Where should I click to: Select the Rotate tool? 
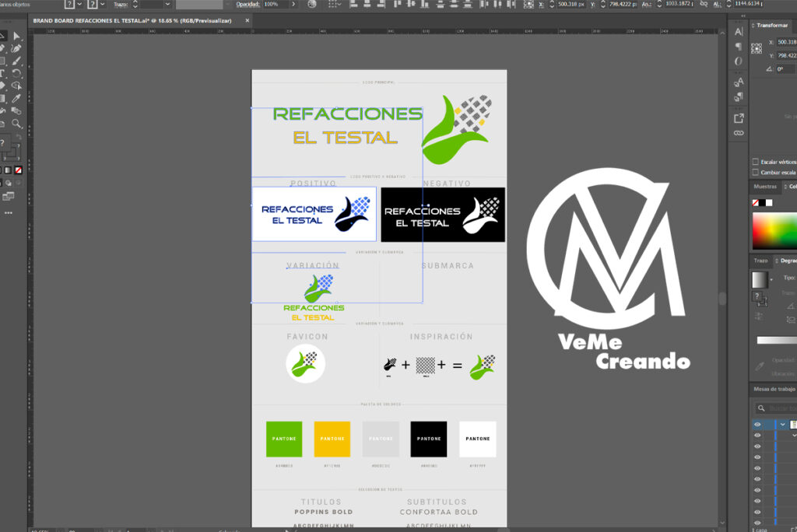tap(17, 74)
